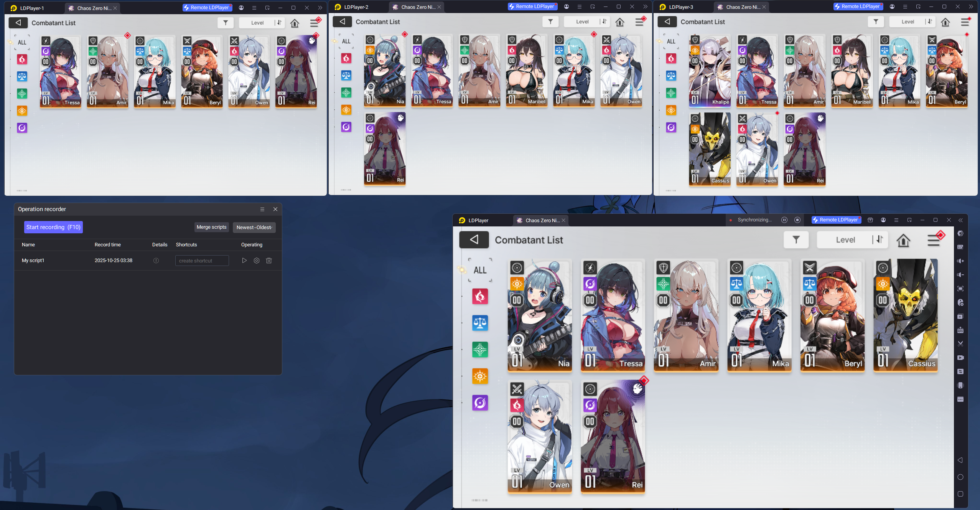
Task: Open the hamburger menu in Operation recorder
Action: 262,209
